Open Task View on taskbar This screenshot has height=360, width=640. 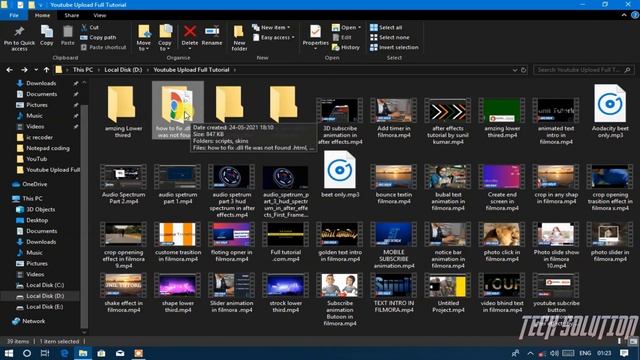pos(45,353)
